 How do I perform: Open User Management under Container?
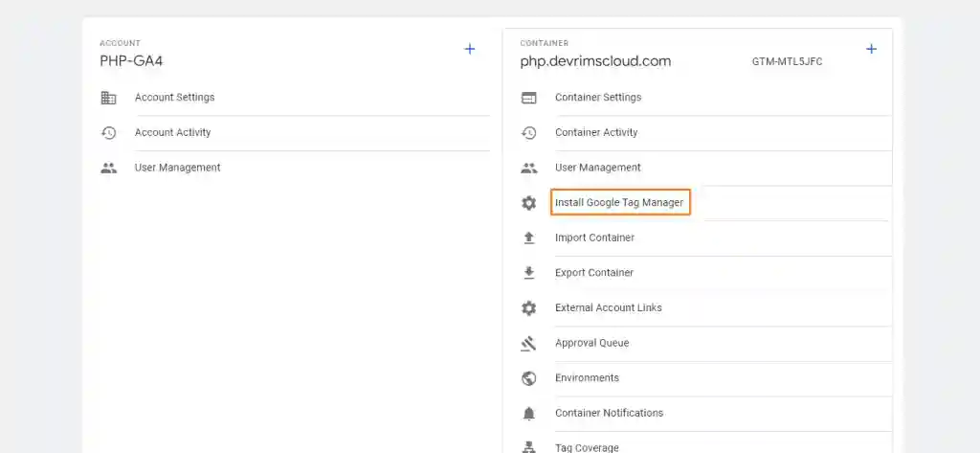point(598,168)
